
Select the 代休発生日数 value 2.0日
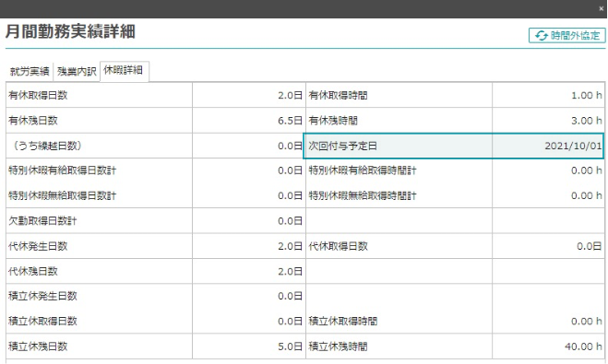click(290, 246)
